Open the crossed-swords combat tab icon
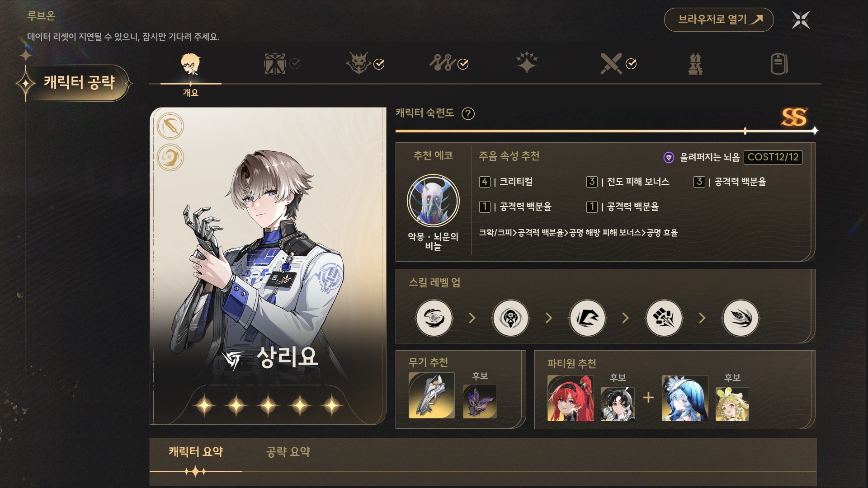 click(611, 64)
